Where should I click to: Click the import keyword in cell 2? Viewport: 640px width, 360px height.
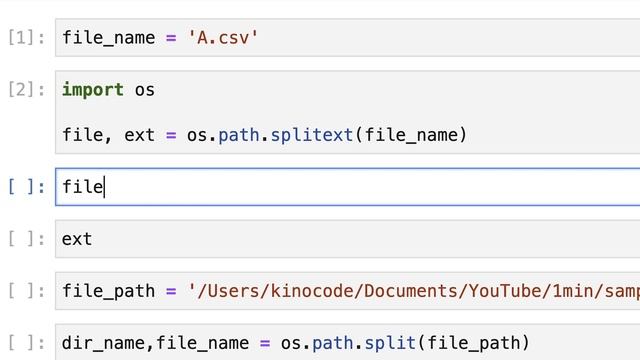[93, 90]
